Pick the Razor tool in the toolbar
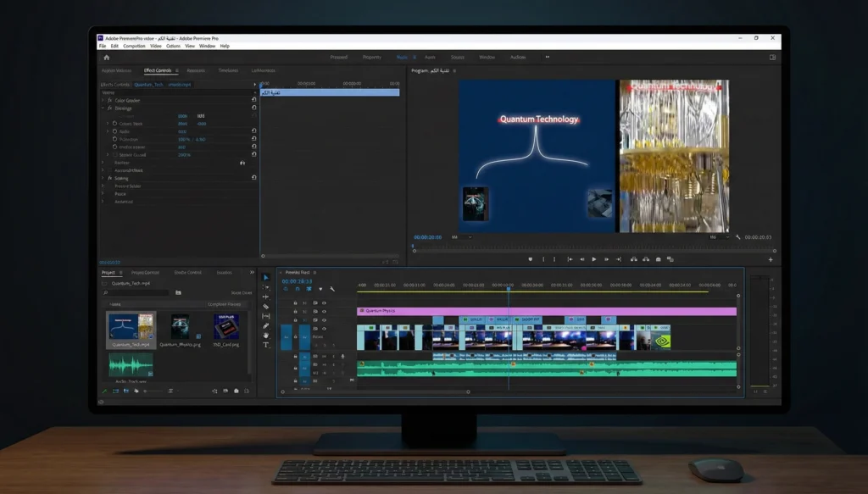 pos(265,307)
